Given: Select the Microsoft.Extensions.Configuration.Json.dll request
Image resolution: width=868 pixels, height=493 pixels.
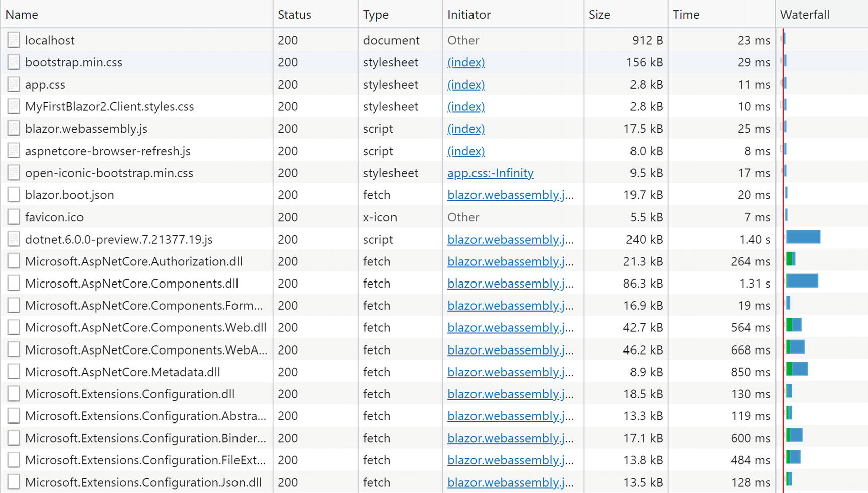Looking at the screenshot, I should [x=143, y=482].
